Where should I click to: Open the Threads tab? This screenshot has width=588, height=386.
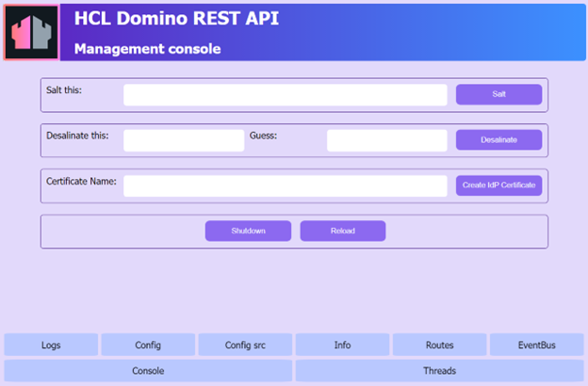click(439, 371)
